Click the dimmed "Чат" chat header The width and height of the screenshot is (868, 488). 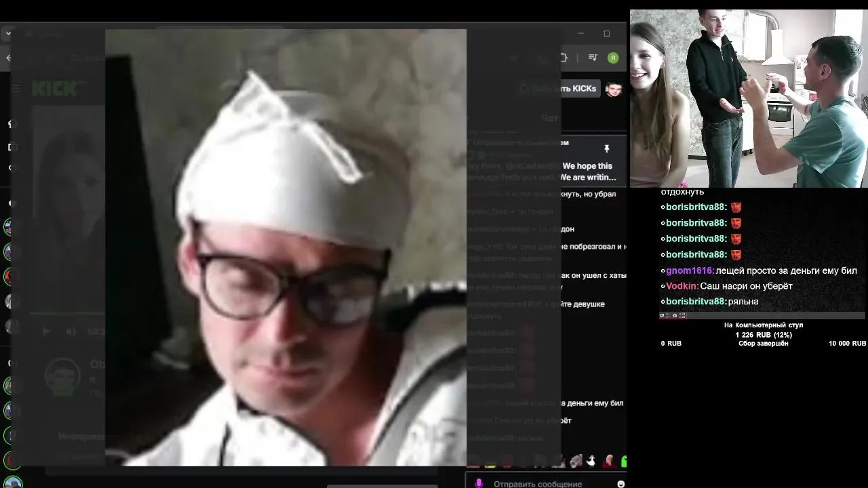pos(549,119)
